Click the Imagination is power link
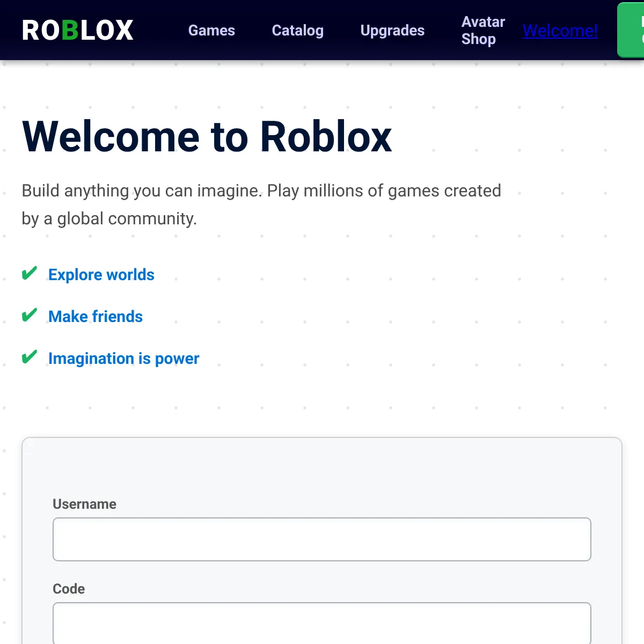 point(123,358)
